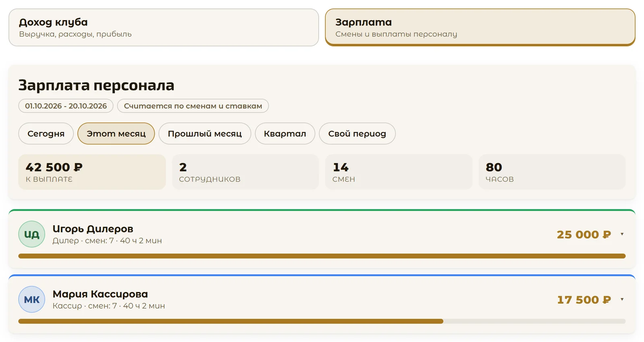Click the 25 000 ₽ amount

[584, 235]
